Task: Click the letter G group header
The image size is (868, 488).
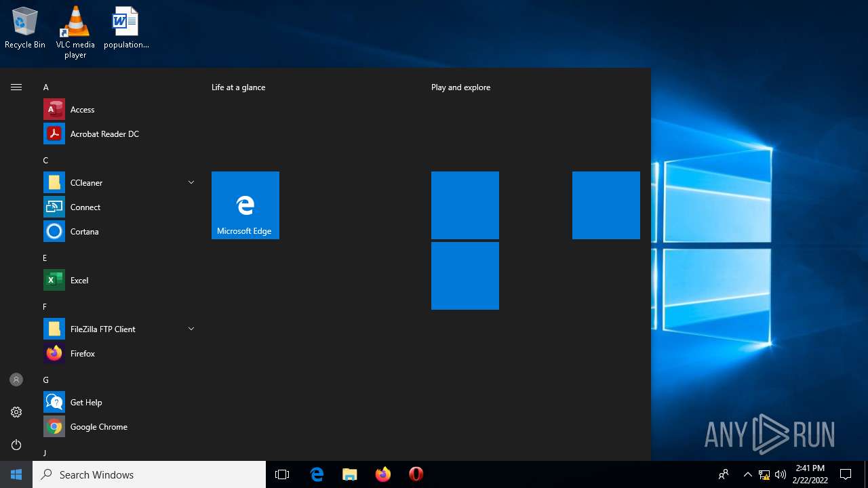Action: click(46, 380)
